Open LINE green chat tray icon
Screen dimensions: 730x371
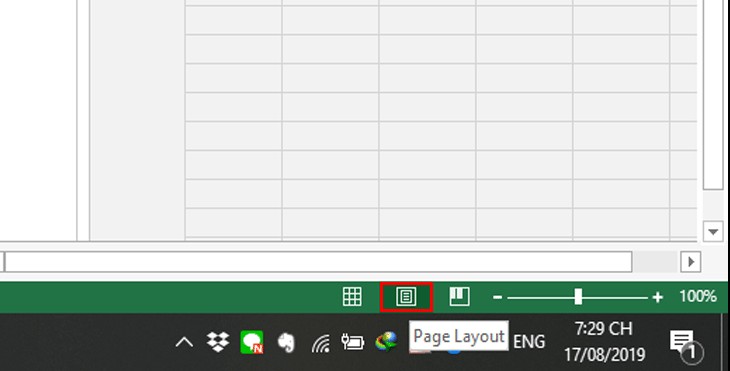click(252, 342)
